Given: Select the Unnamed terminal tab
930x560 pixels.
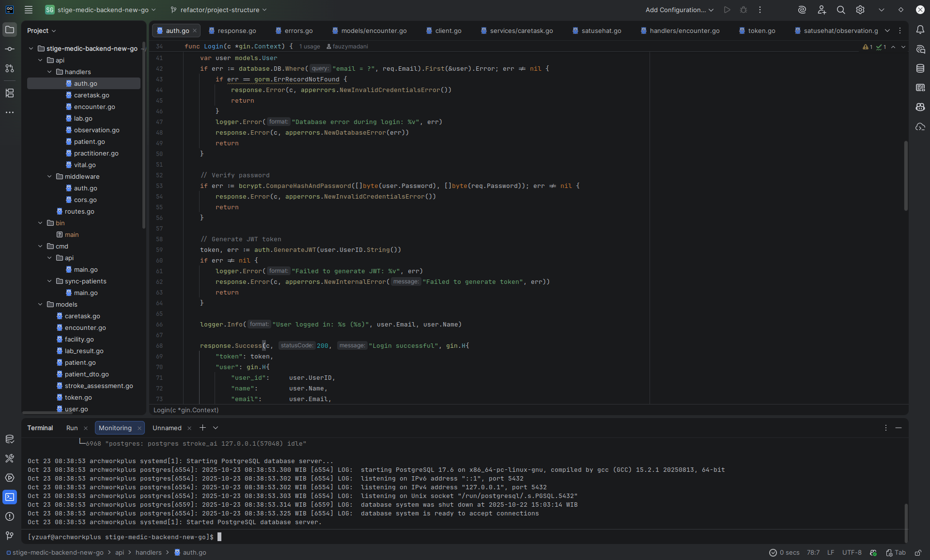Looking at the screenshot, I should pos(167,428).
